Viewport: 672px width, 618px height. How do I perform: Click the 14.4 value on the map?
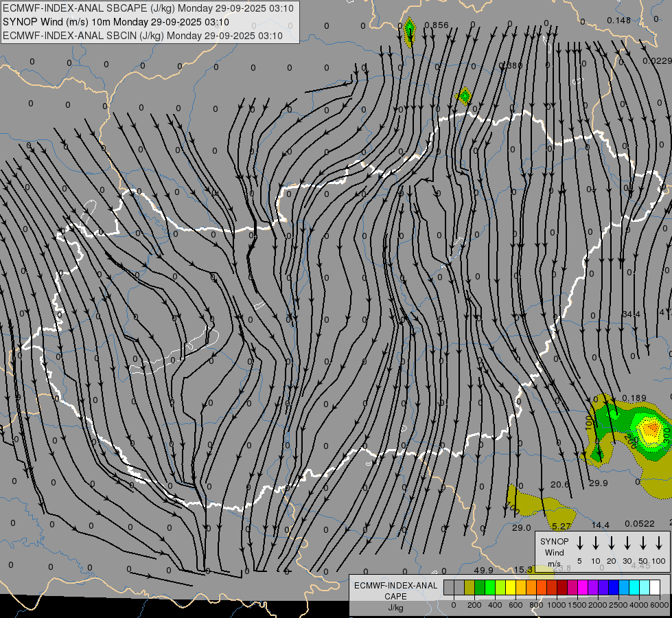pos(601,525)
